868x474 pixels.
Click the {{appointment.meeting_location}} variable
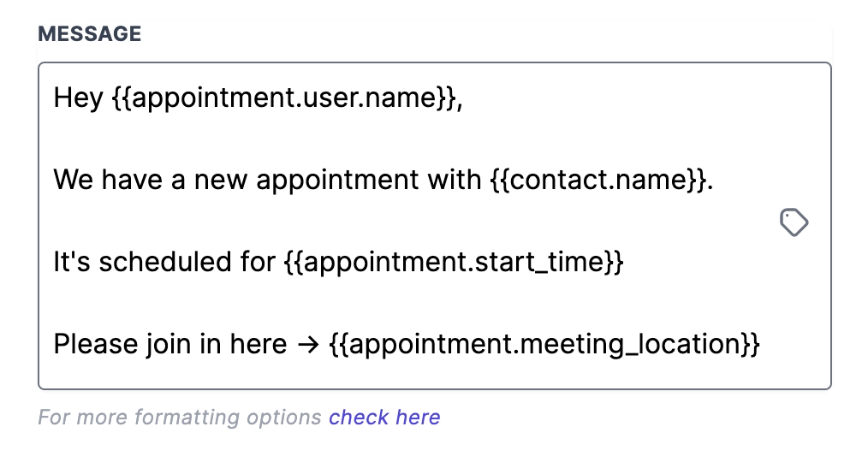pos(544,345)
